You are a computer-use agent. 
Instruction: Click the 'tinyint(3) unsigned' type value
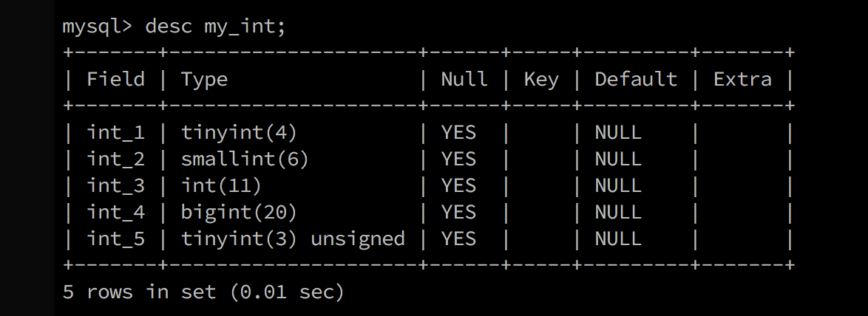coord(293,238)
